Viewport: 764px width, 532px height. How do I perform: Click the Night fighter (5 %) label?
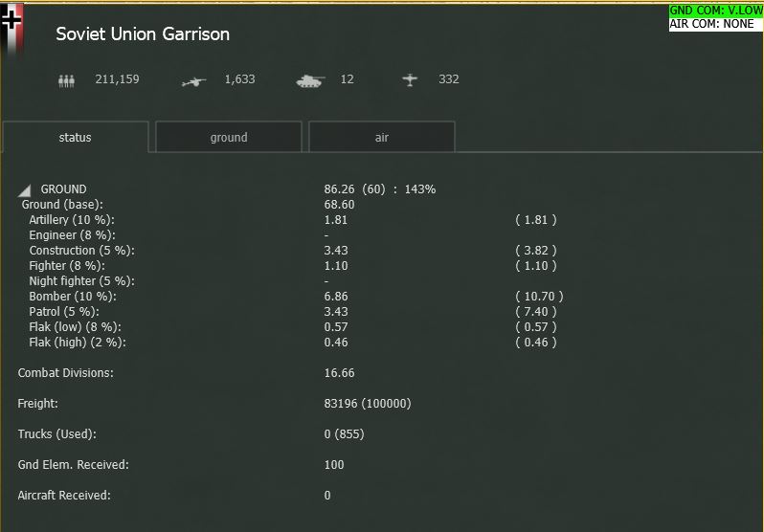pos(82,281)
